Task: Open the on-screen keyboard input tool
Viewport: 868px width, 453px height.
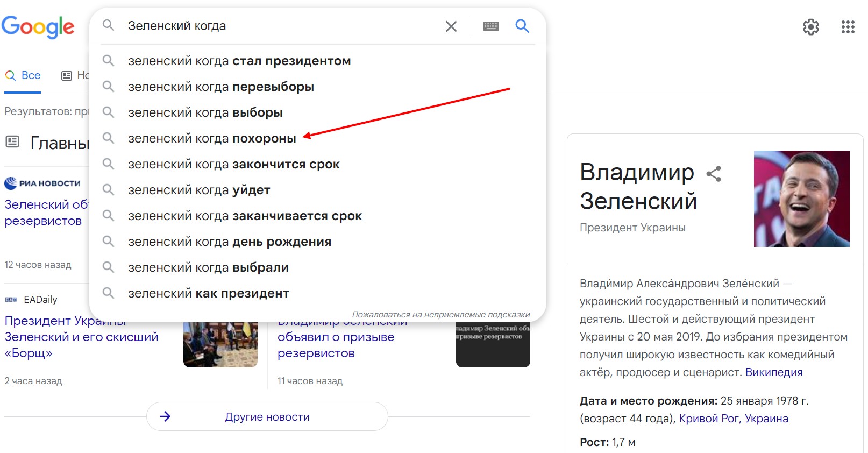Action: click(x=491, y=26)
